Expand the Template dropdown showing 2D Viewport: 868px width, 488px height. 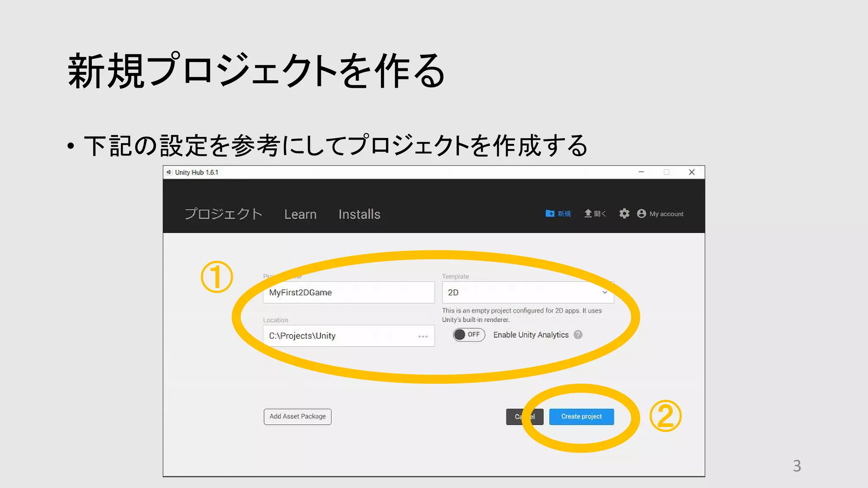(x=528, y=292)
